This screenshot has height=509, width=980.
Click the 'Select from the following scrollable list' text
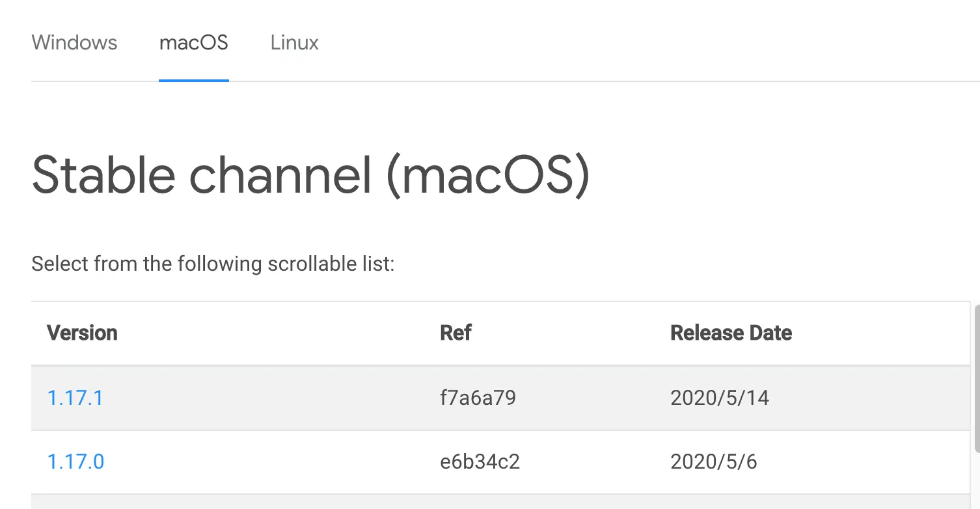[213, 264]
